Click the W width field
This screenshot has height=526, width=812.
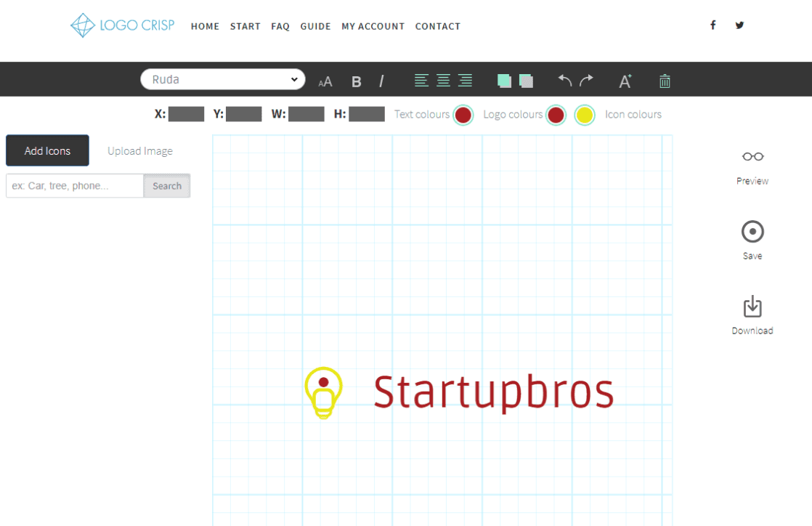pyautogui.click(x=306, y=114)
